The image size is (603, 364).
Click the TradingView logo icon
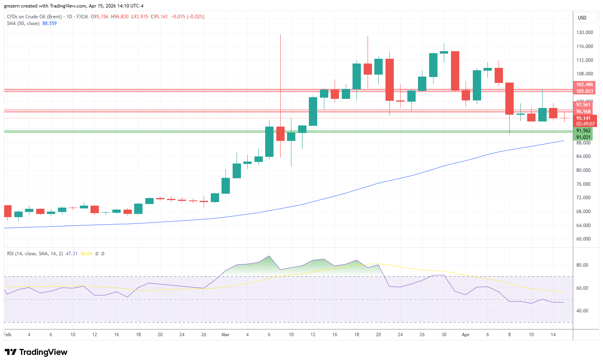(x=11, y=352)
